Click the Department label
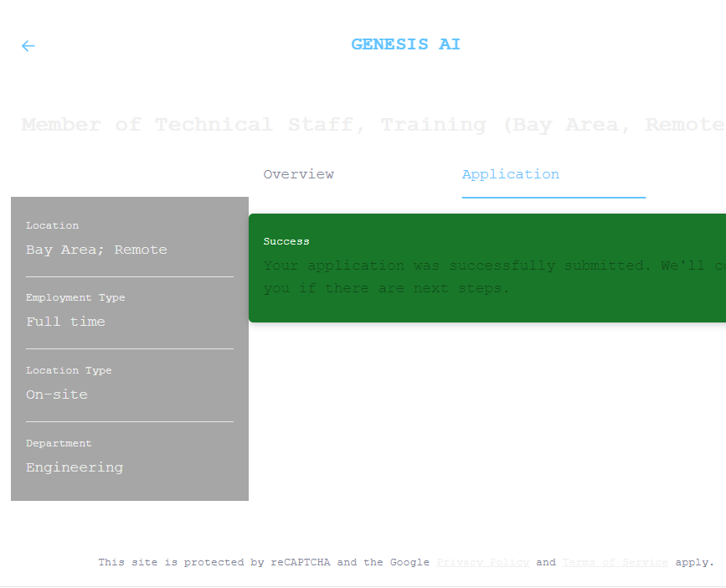The image size is (726, 588). pyautogui.click(x=59, y=443)
